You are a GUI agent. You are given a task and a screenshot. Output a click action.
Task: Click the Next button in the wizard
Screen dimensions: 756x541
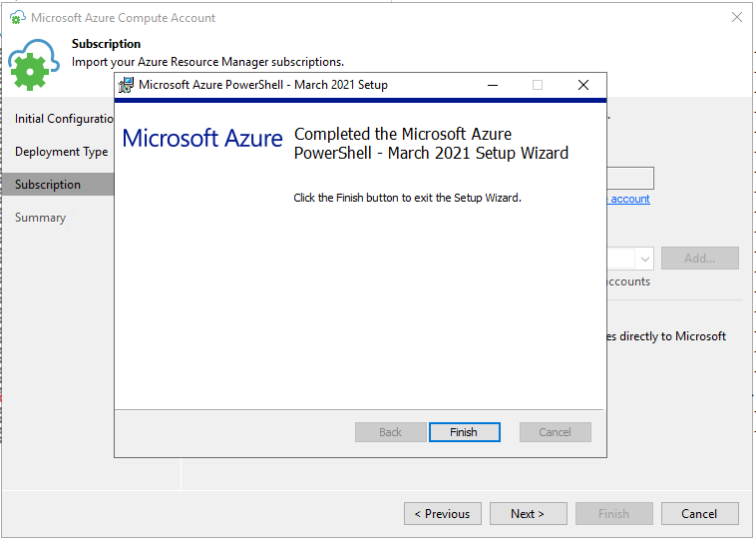(x=529, y=513)
